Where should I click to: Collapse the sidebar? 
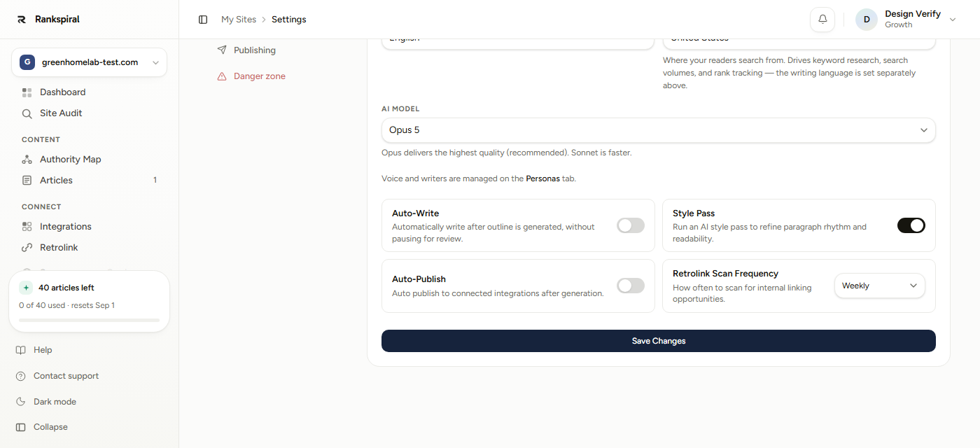pos(50,427)
